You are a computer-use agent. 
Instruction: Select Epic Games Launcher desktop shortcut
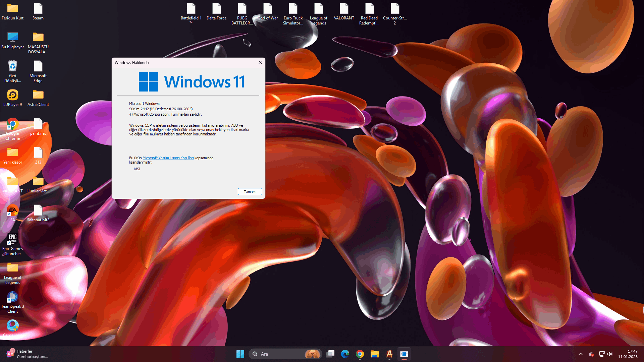13,239
